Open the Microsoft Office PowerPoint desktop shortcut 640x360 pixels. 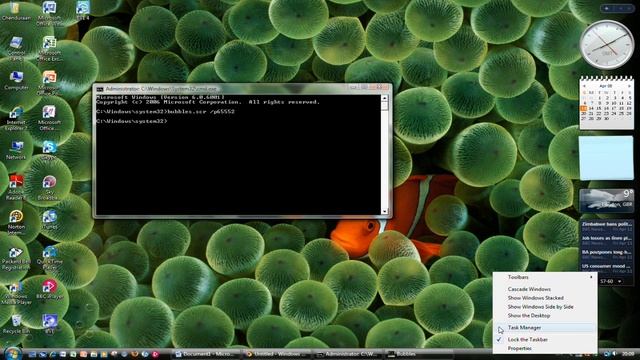(49, 83)
